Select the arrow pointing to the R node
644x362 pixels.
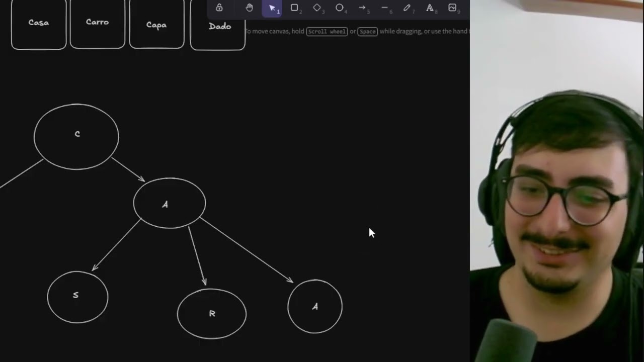pyautogui.click(x=197, y=256)
